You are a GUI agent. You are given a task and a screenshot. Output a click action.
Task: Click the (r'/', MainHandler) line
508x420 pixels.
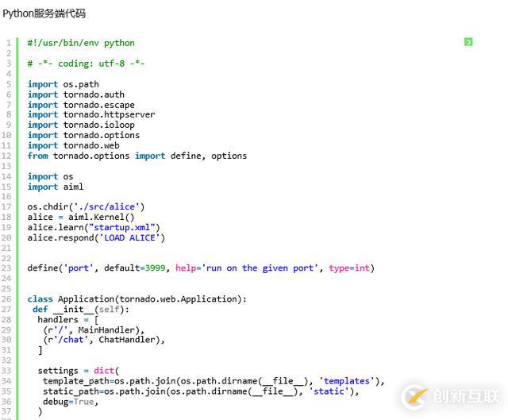pyautogui.click(x=94, y=330)
